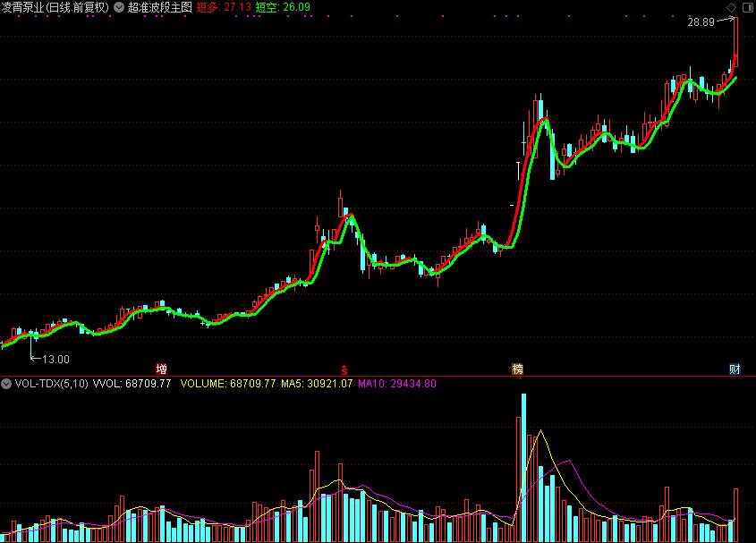Click the 榜 event marker
756x543 pixels.
tap(517, 369)
